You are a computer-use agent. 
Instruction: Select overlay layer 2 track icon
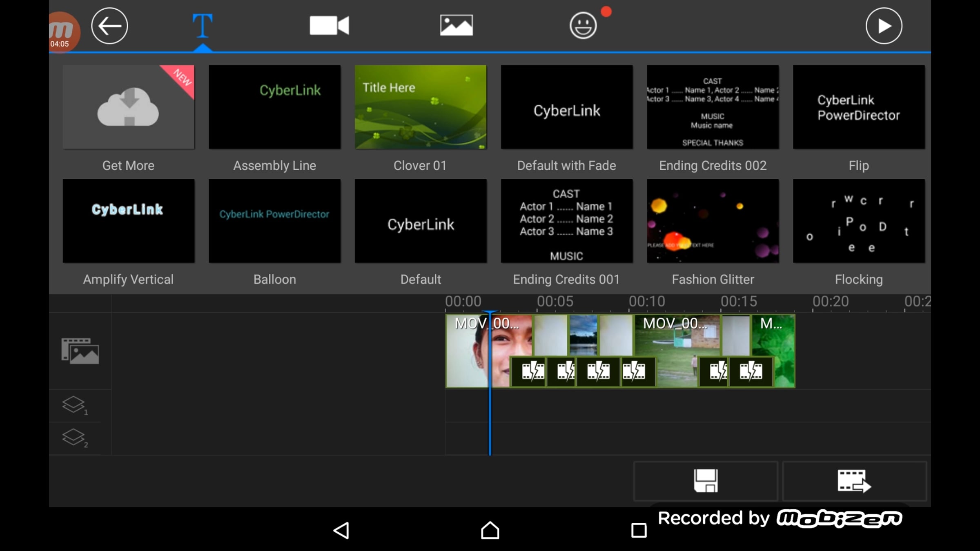pyautogui.click(x=75, y=438)
